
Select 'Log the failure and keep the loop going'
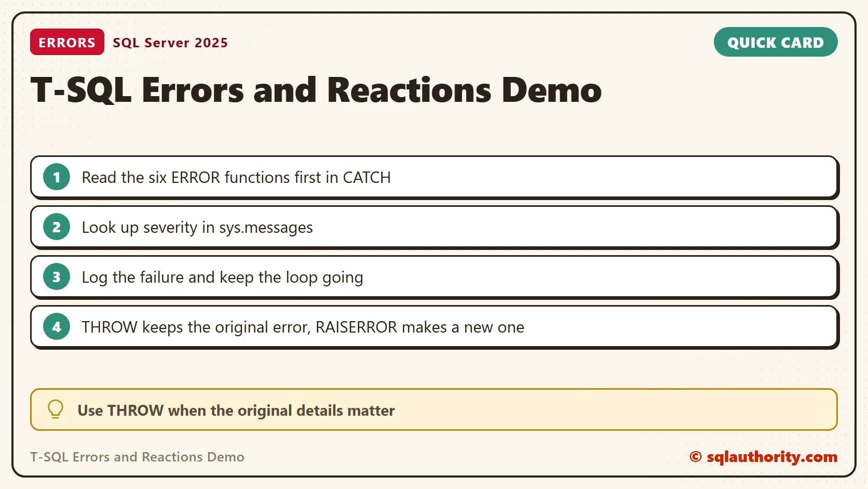click(x=435, y=277)
